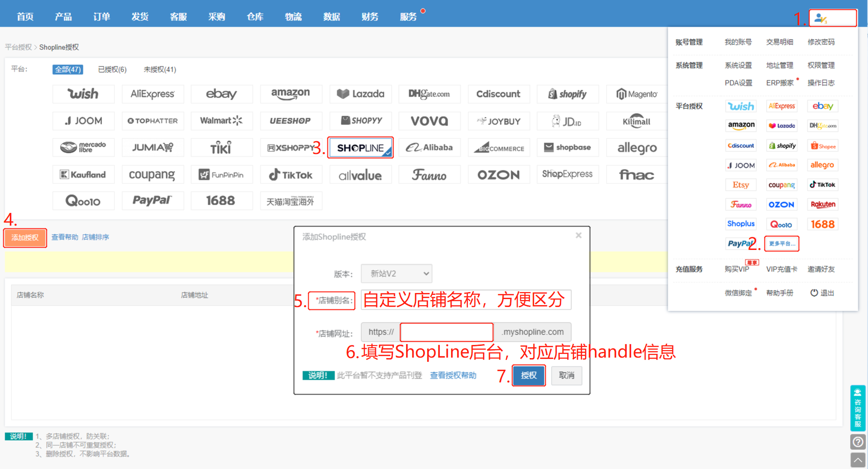
Task: Choose the Mercado Libre platform tile
Action: (x=83, y=147)
